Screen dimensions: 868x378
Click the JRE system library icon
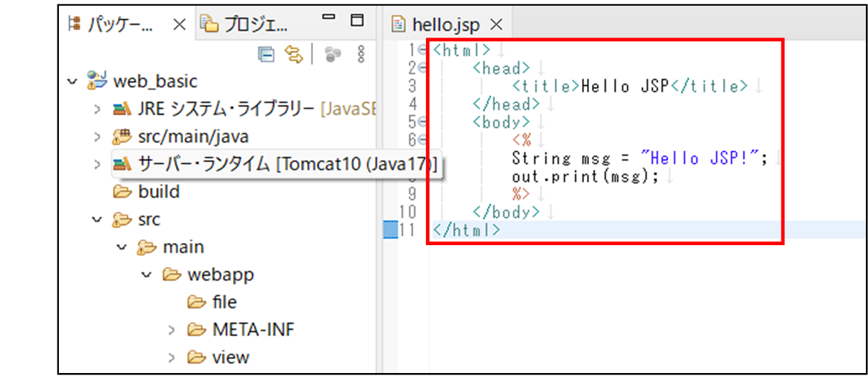click(122, 109)
